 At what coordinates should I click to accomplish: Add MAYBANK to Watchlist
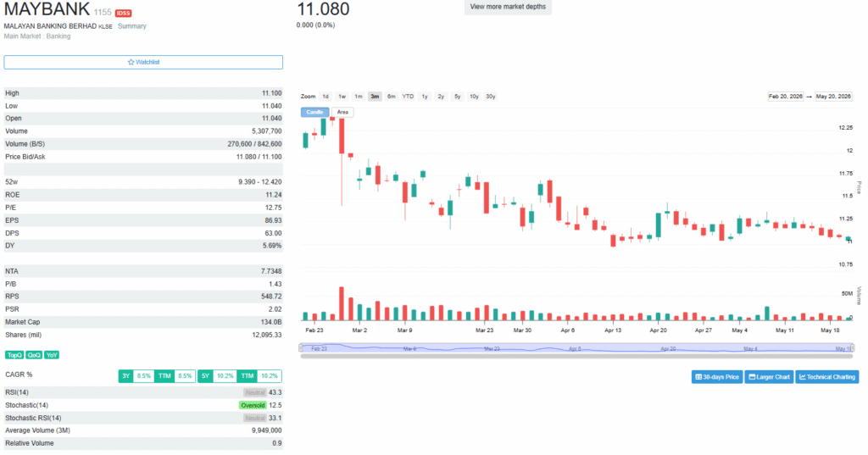click(x=143, y=62)
